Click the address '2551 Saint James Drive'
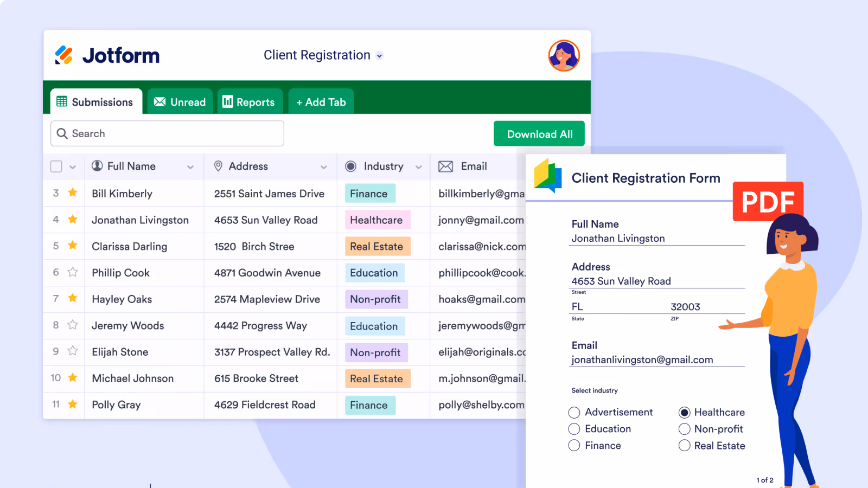 click(x=269, y=194)
